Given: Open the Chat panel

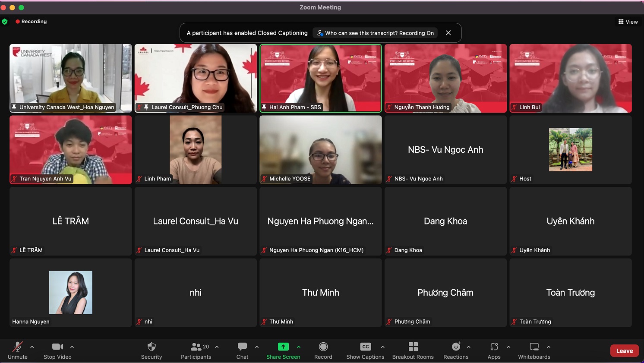Looking at the screenshot, I should coord(242,350).
